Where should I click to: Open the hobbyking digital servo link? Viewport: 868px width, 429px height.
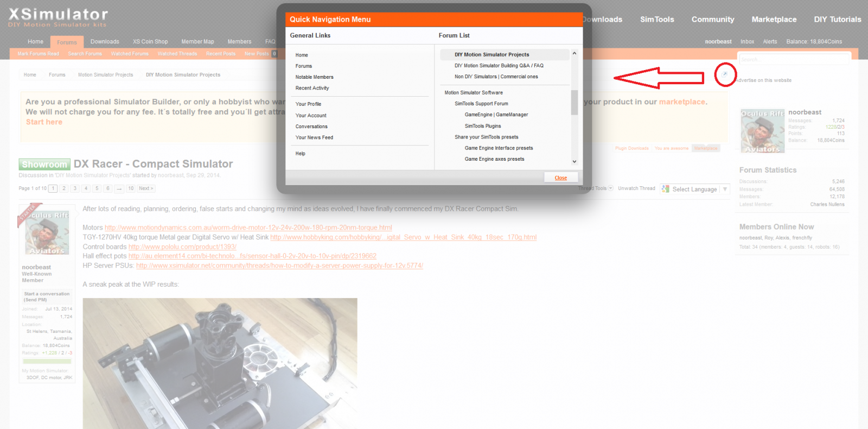tap(403, 237)
